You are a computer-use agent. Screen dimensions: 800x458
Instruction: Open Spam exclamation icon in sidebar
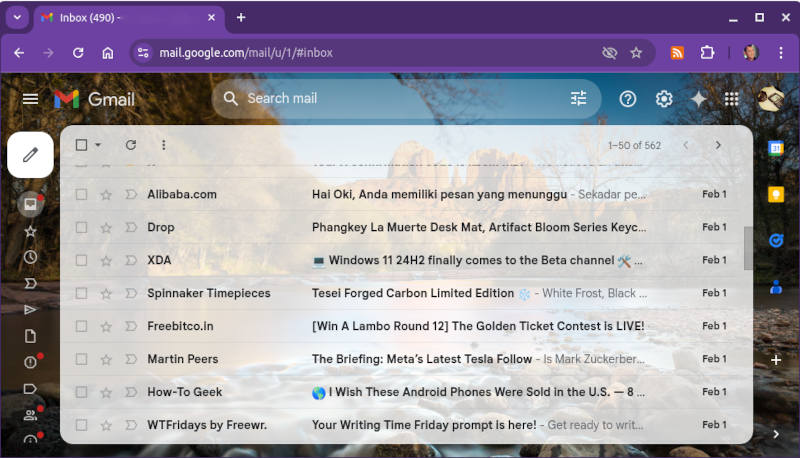[31, 362]
